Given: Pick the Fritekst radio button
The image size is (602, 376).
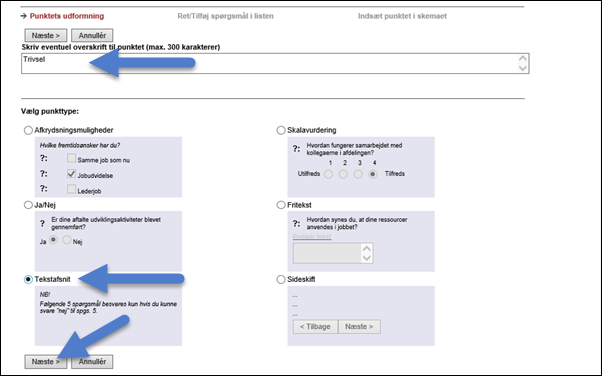Looking at the screenshot, I should [281, 205].
